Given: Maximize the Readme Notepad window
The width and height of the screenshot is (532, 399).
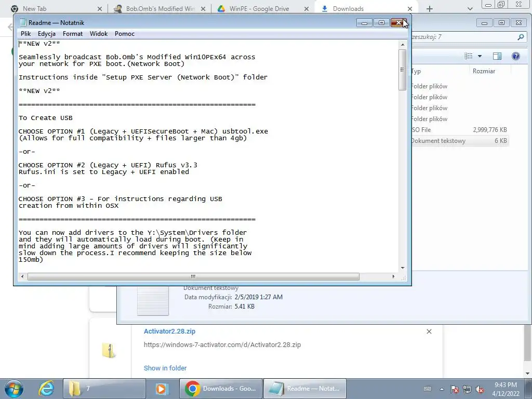Looking at the screenshot, I should coord(381,23).
